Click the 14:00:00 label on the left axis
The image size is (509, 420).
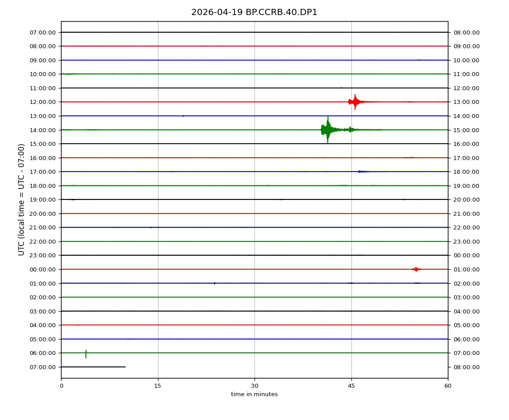coord(42,130)
